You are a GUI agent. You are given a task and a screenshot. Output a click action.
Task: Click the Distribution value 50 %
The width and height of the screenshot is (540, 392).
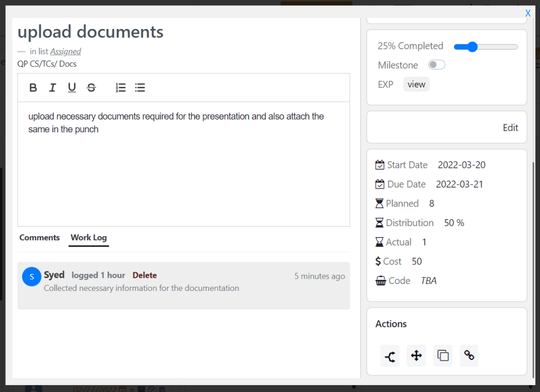[454, 223]
